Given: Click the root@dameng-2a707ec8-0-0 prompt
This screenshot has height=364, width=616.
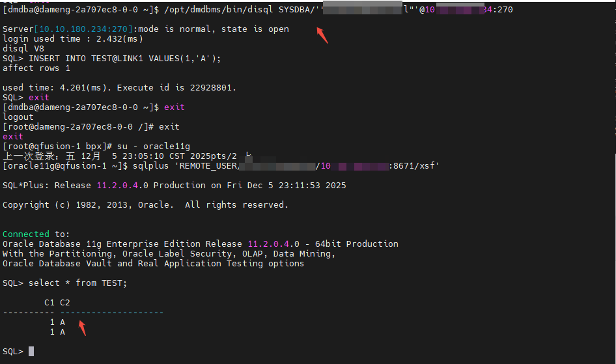Looking at the screenshot, I should (78, 127).
